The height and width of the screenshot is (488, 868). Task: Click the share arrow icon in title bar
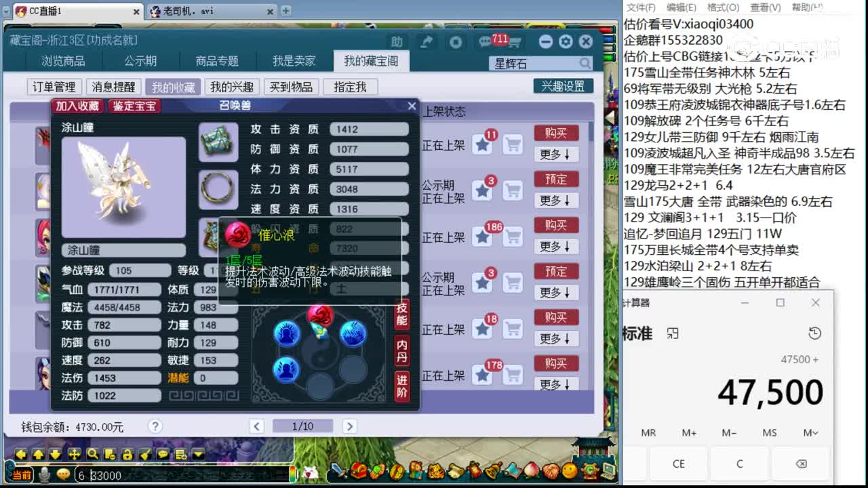tap(427, 42)
